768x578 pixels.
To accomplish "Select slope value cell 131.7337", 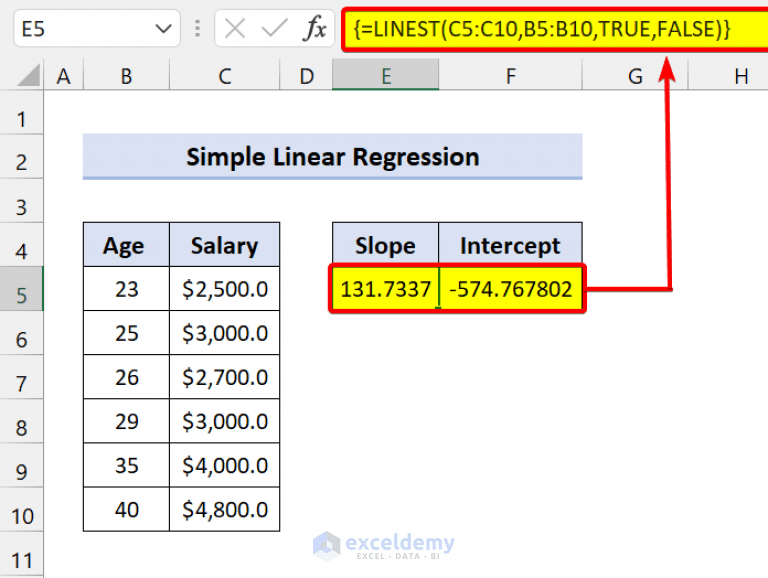I will [385, 289].
